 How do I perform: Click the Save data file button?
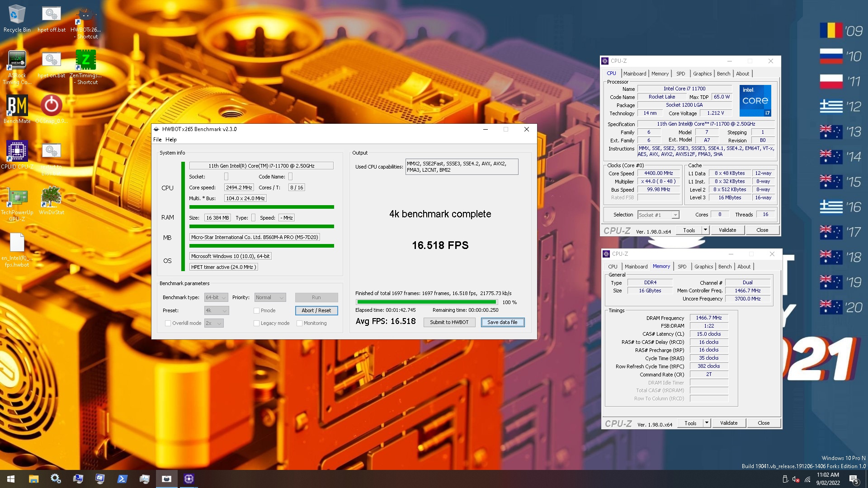pyautogui.click(x=502, y=322)
